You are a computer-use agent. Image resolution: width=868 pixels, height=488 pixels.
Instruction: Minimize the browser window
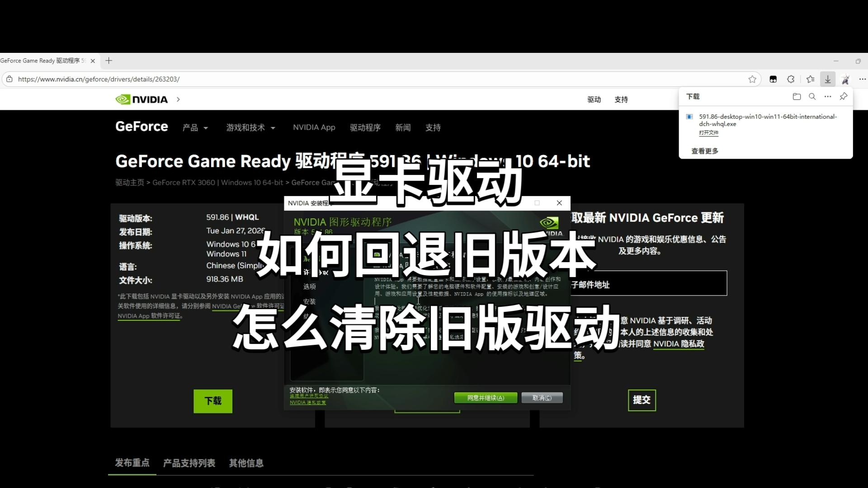pos(836,61)
